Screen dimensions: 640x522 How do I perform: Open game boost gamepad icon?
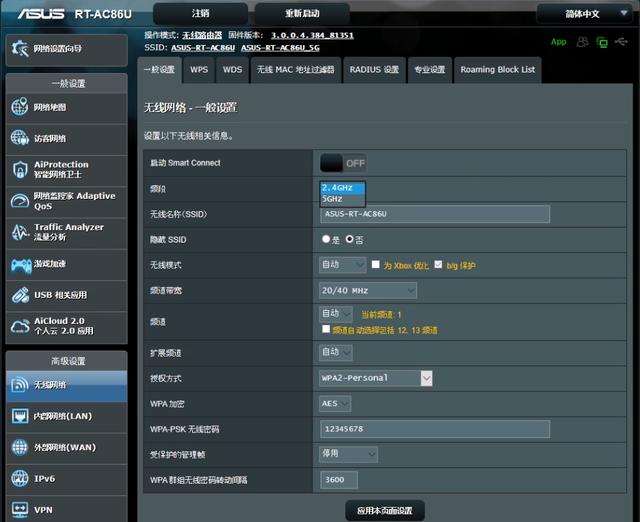click(21, 265)
